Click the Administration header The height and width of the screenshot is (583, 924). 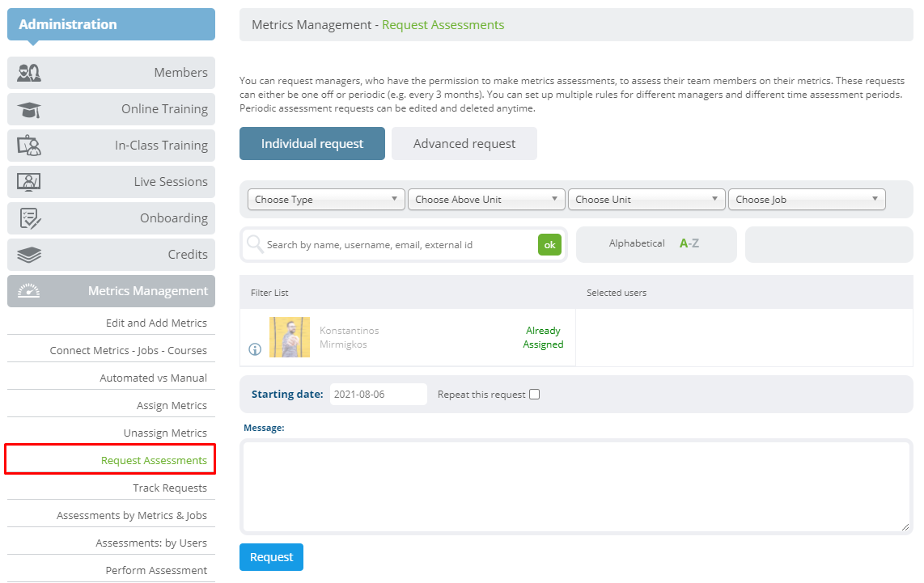click(x=112, y=24)
